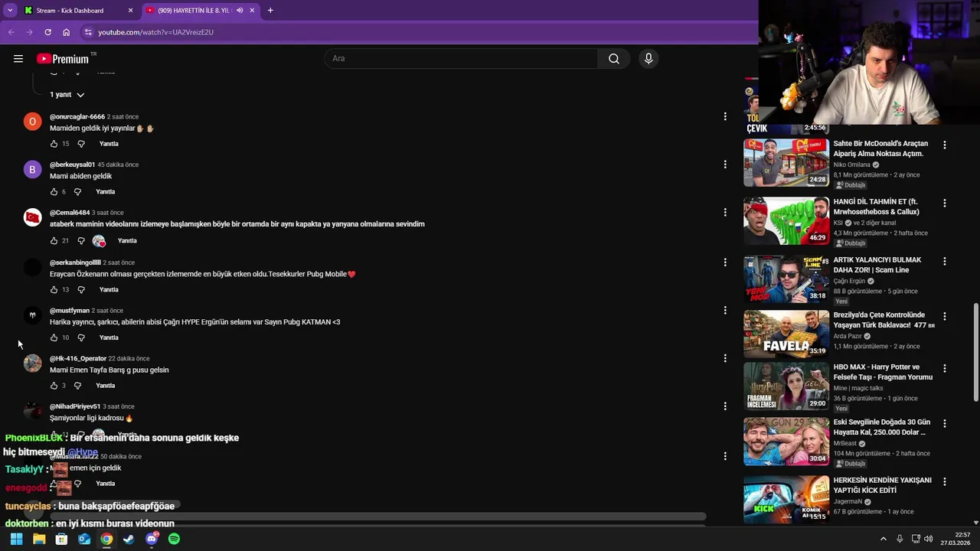
Task: Open the YouTube hamburger guide menu
Action: tap(18, 59)
